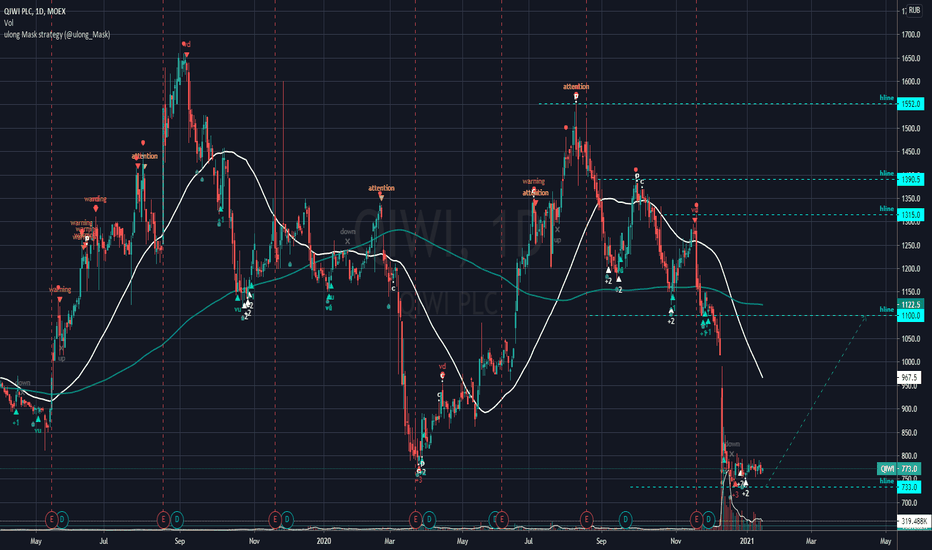Click the 1700.0 price axis label

click(x=911, y=35)
